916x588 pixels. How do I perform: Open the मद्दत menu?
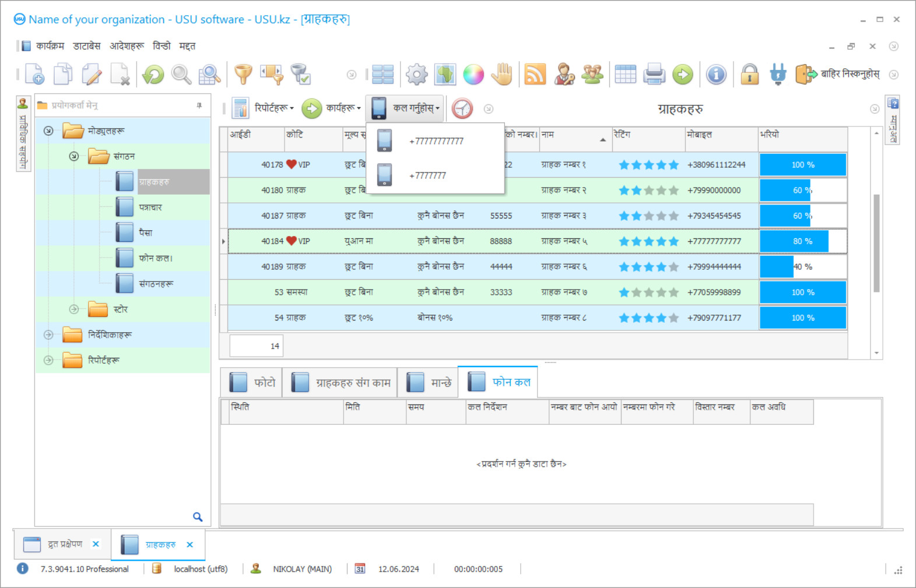click(x=187, y=46)
